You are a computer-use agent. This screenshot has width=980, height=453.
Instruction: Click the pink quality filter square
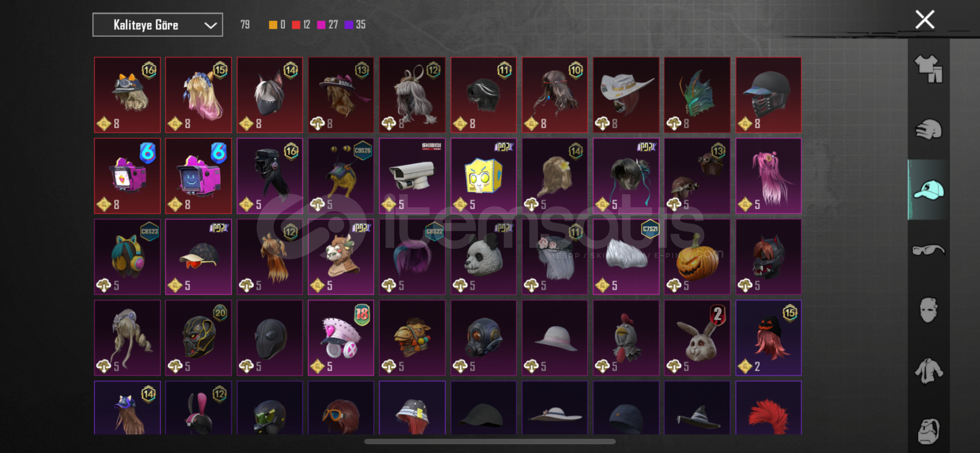[321, 25]
